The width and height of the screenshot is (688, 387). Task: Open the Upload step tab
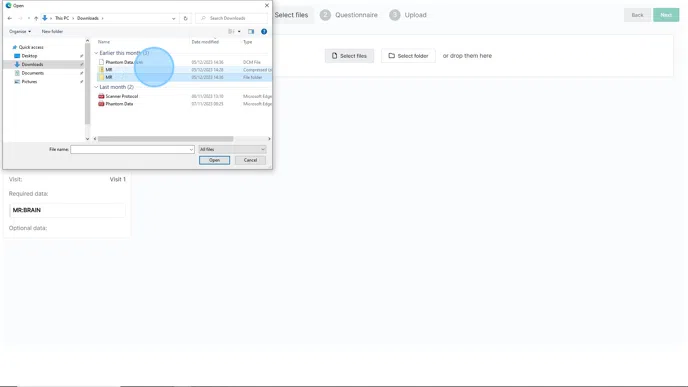[408, 15]
